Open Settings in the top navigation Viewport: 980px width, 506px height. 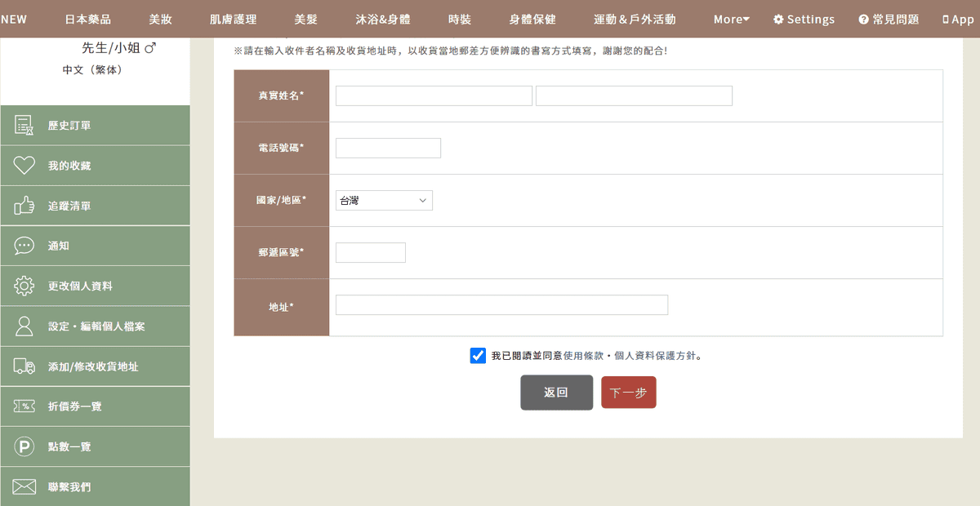tap(804, 20)
